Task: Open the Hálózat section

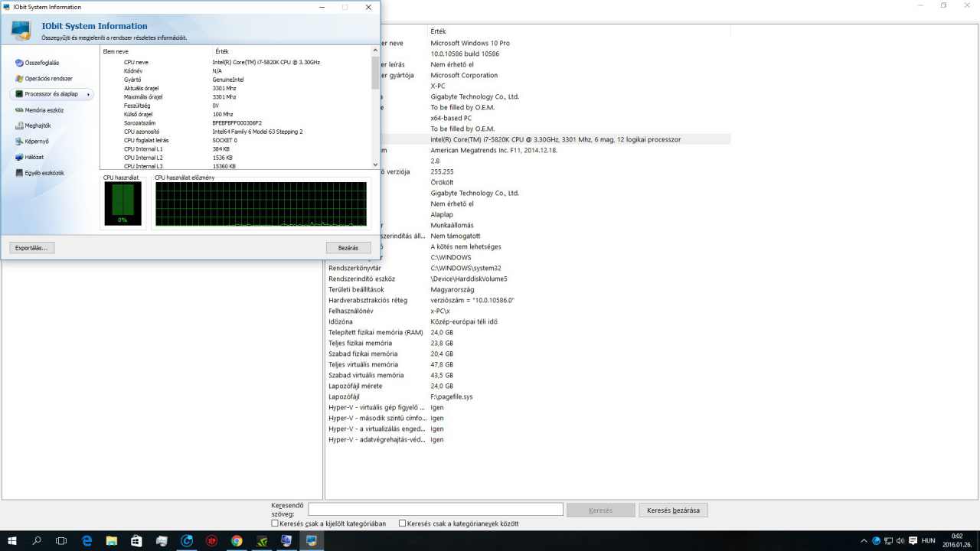Action: point(34,157)
